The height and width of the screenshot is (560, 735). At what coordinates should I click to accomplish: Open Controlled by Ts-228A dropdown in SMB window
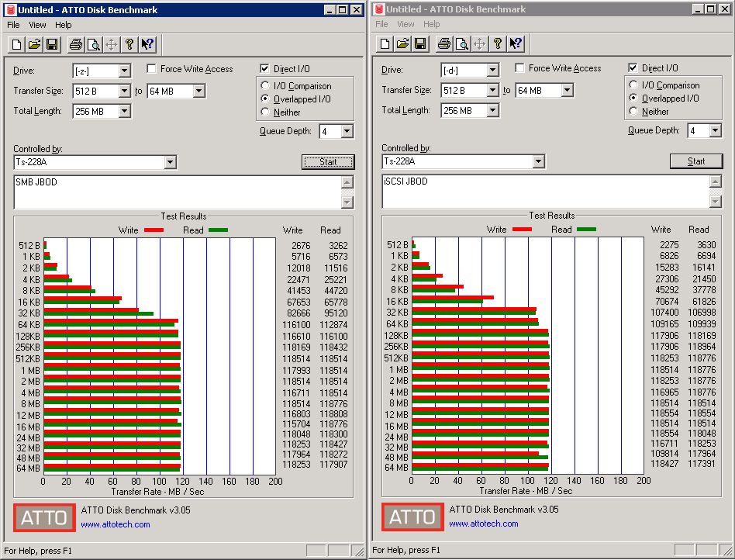point(170,162)
